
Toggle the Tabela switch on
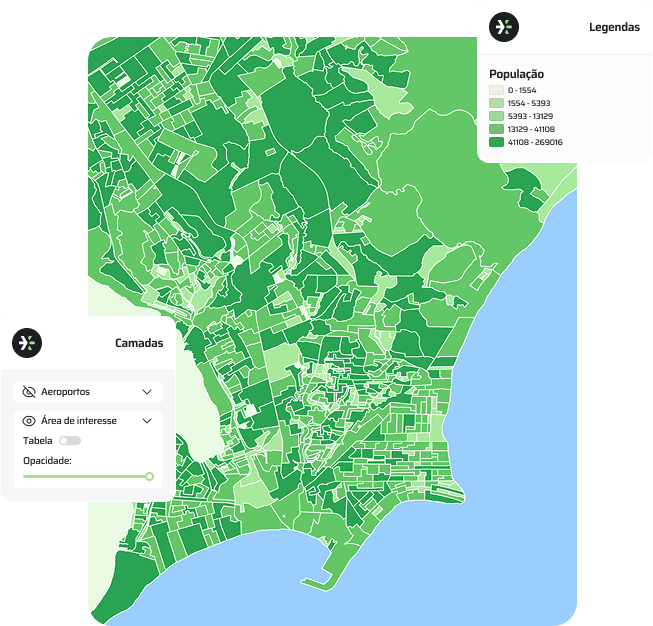pyautogui.click(x=70, y=441)
